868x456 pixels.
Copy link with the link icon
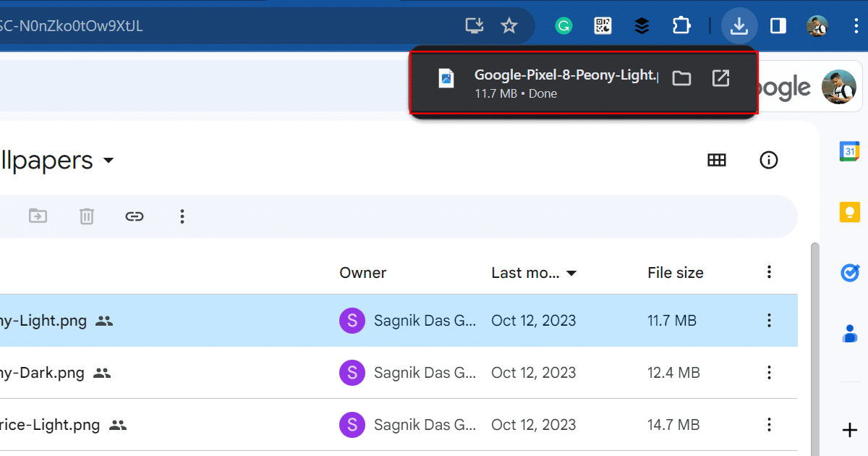pyautogui.click(x=135, y=216)
